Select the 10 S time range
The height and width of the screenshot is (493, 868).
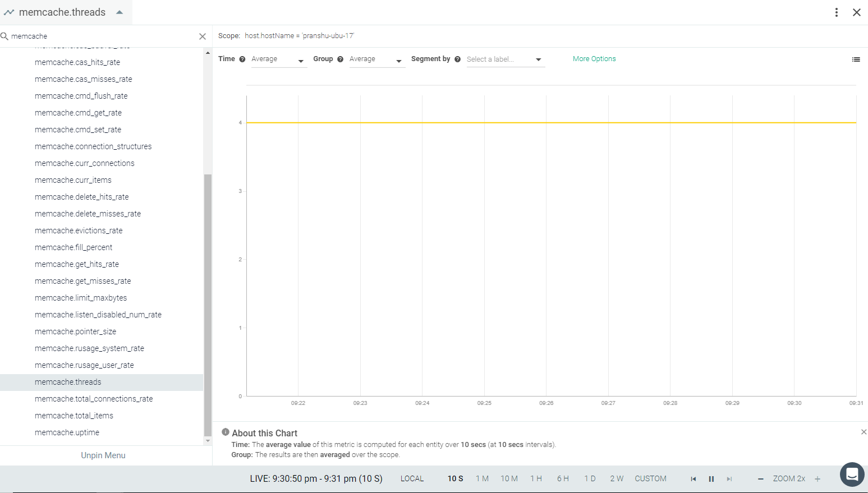[456, 479]
